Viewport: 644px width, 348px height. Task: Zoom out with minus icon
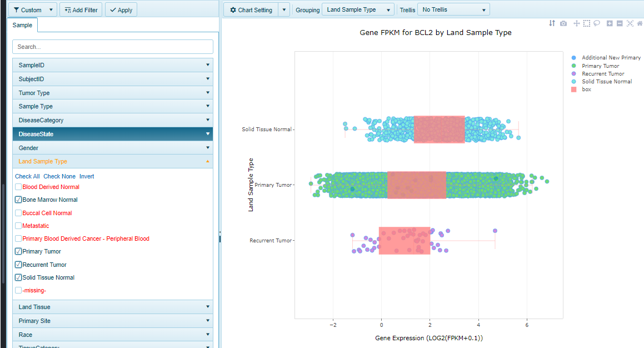(x=620, y=23)
